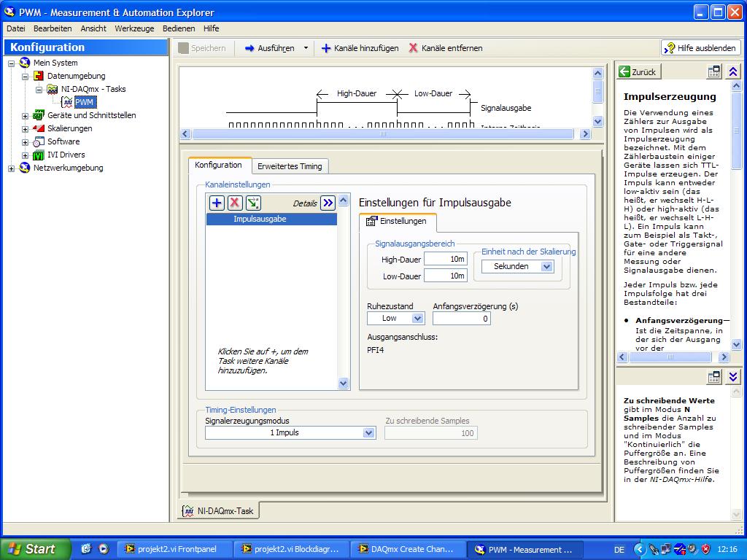This screenshot has height=560, width=747.
Task: Click Kanäle entfernen button
Action: [x=446, y=48]
